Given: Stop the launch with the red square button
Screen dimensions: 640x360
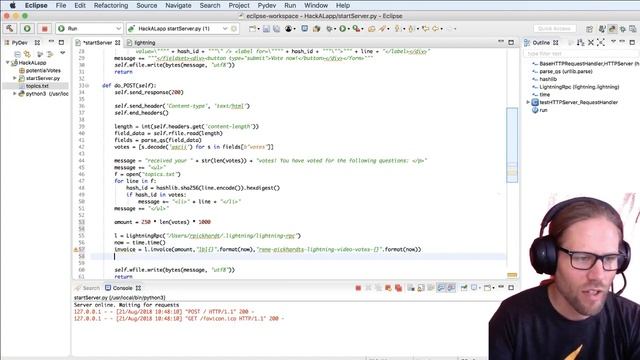Looking at the screenshot, I should click(44, 29).
